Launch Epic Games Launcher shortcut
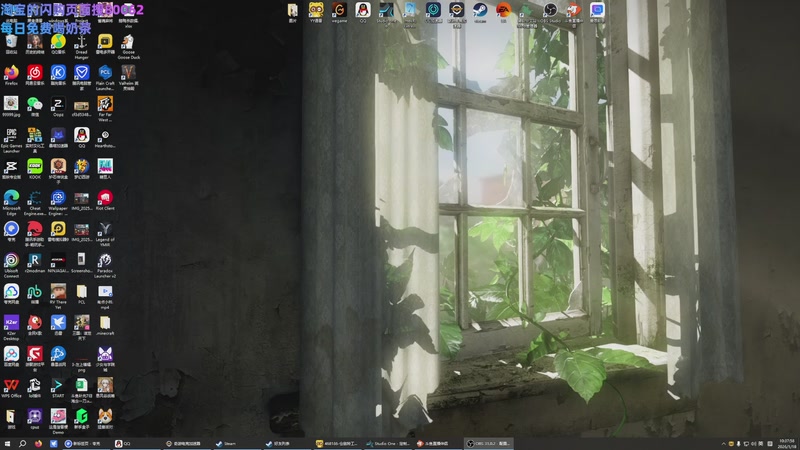Screen dimensions: 800x450 pyautogui.click(x=11, y=140)
